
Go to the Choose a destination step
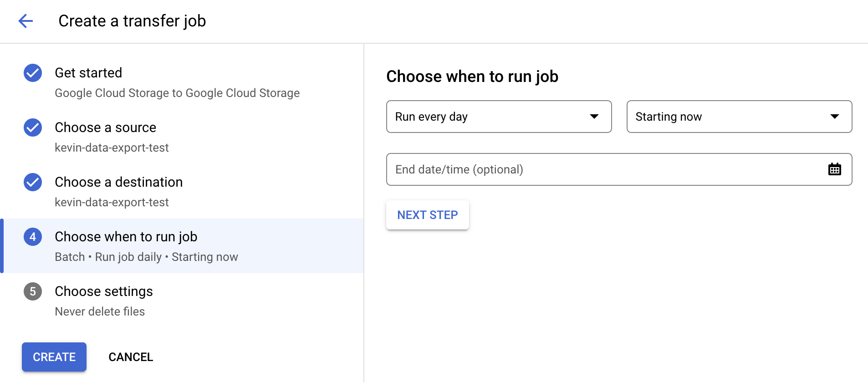(182, 191)
